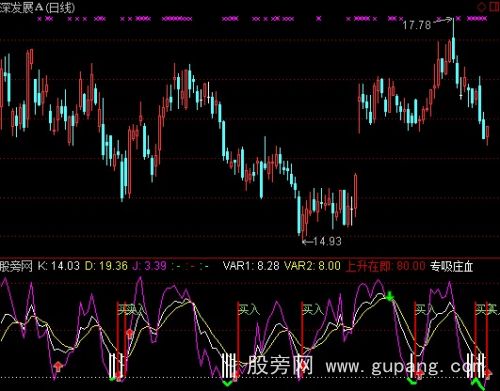
Task: Click the VAR1: 8.28 value label
Action: point(251,266)
